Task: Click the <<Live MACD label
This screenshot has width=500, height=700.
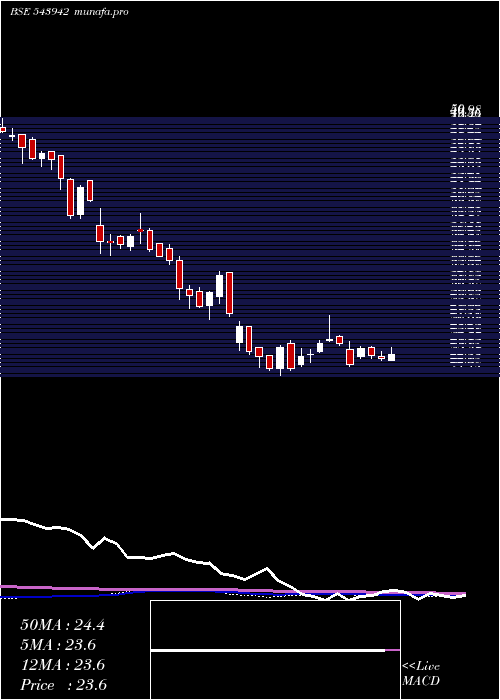Action: pos(421,673)
